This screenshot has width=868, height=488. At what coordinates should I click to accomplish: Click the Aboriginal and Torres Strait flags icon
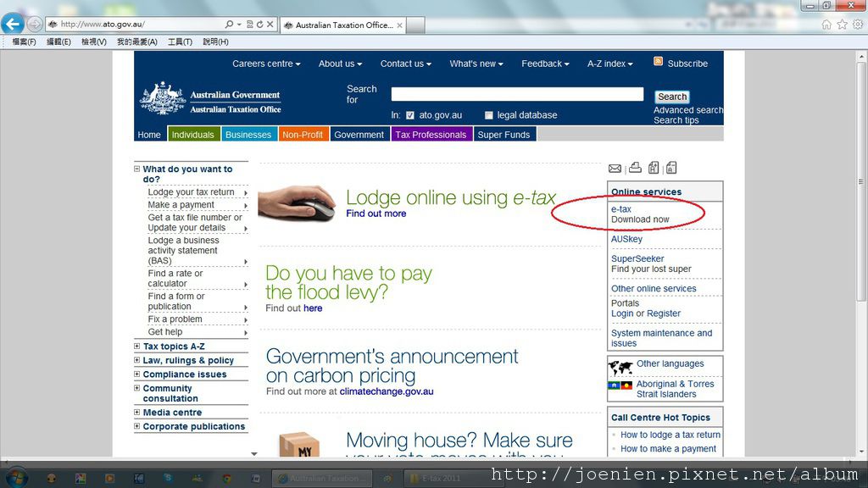click(620, 385)
